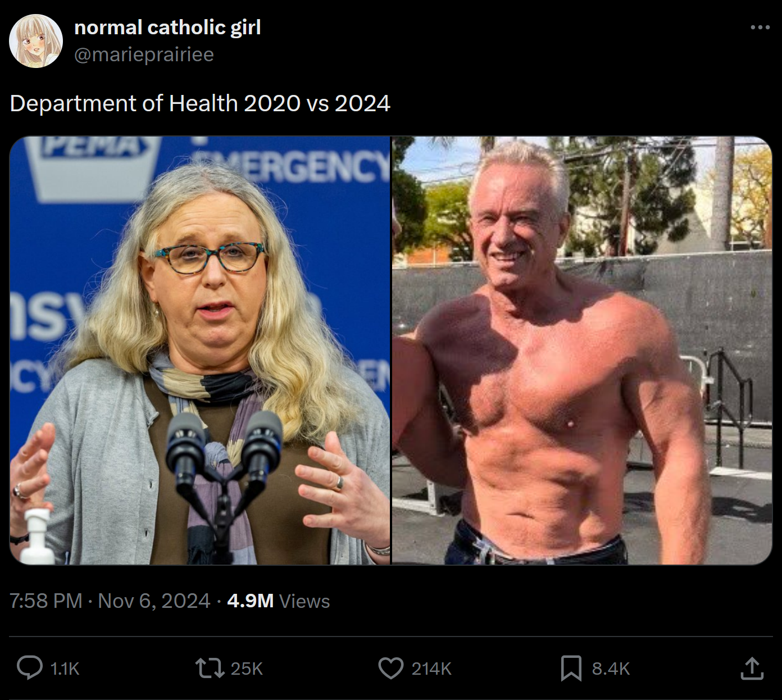Open the profile avatar picture

click(x=36, y=41)
